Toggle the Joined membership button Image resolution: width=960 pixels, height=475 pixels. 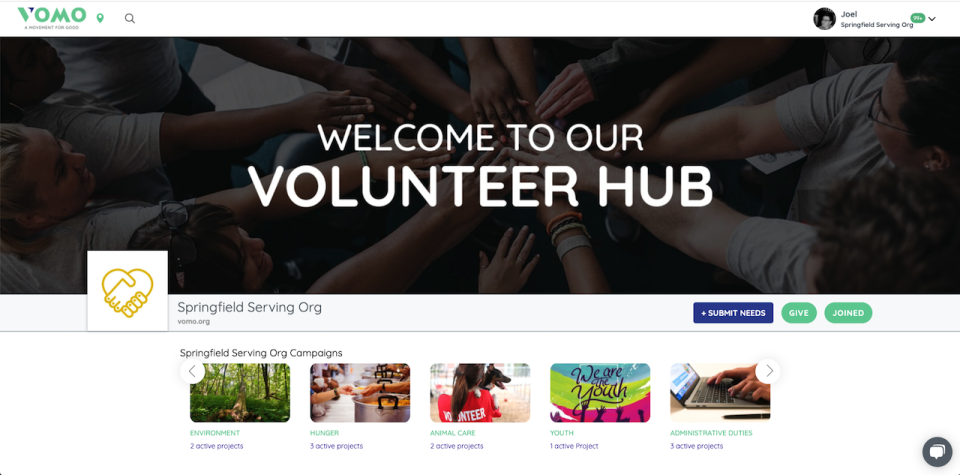click(848, 313)
